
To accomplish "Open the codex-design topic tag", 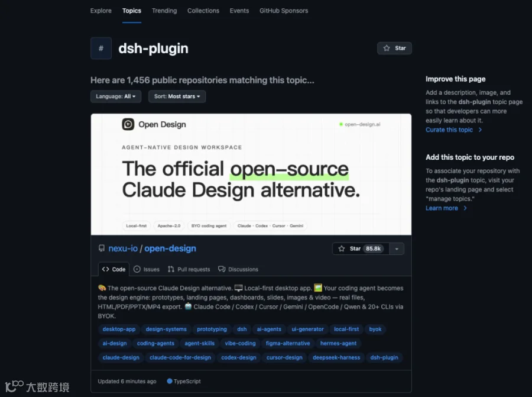I will [239, 357].
